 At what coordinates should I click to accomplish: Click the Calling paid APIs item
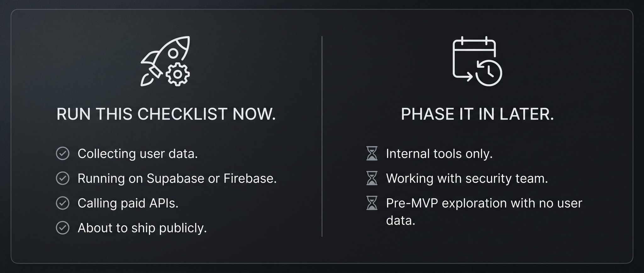point(128,203)
